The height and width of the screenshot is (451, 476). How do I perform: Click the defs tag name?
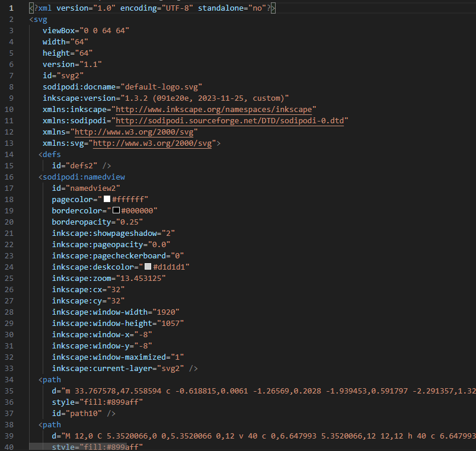(52, 154)
